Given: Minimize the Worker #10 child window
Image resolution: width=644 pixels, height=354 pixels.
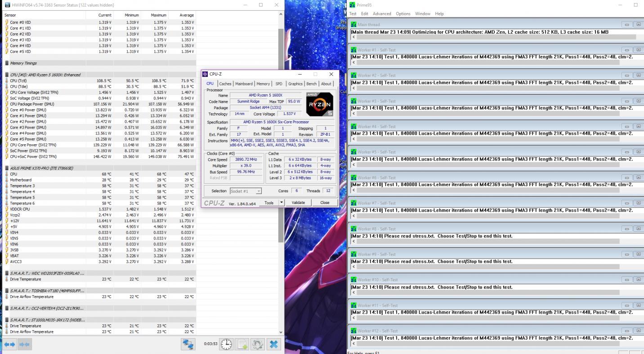Looking at the screenshot, I should [x=627, y=280].
